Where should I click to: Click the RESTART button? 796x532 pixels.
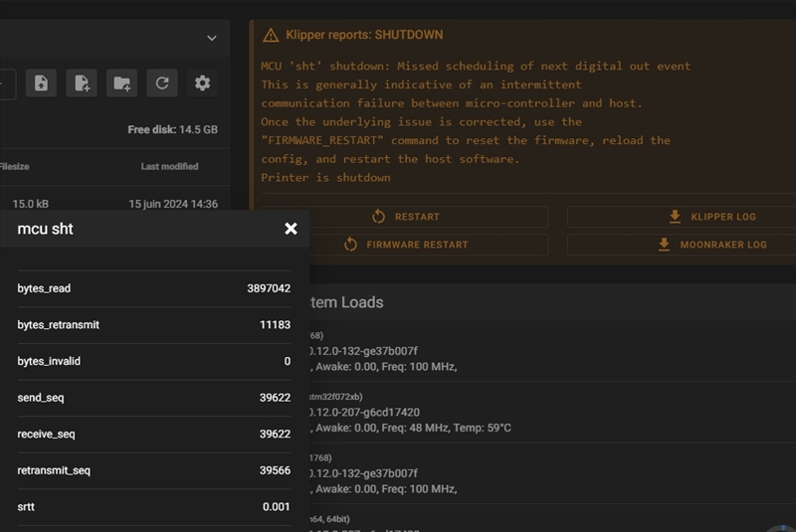(x=405, y=217)
